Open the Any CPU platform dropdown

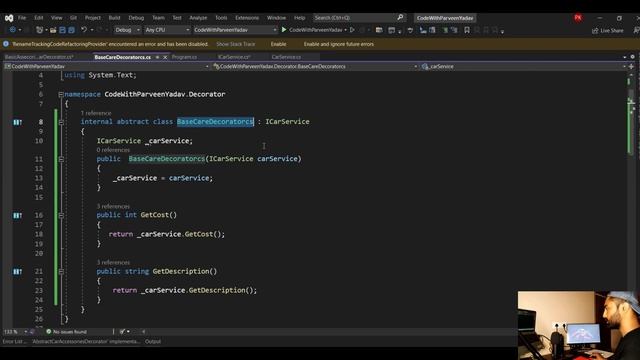pos(167,30)
